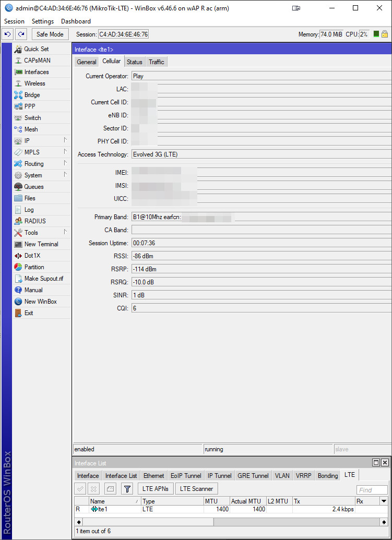Image resolution: width=392 pixels, height=540 pixels.
Task: Open the Bridge menu entry
Action: click(42, 95)
